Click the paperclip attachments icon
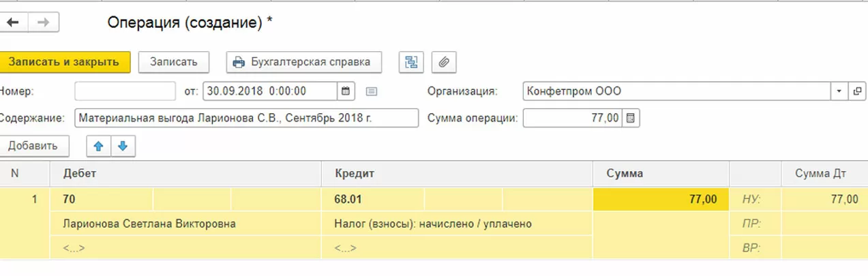 (x=444, y=62)
